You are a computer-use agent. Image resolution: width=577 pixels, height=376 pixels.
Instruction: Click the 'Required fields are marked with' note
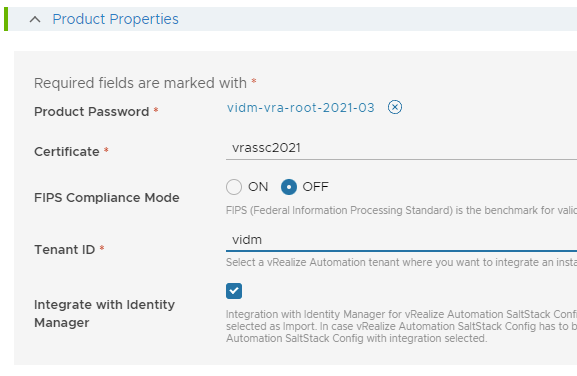click(140, 83)
